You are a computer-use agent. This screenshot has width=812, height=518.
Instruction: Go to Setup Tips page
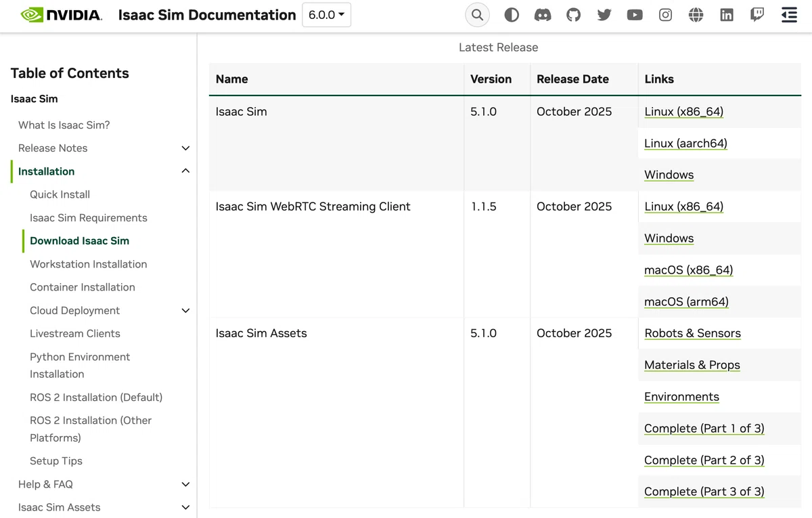[x=56, y=461]
